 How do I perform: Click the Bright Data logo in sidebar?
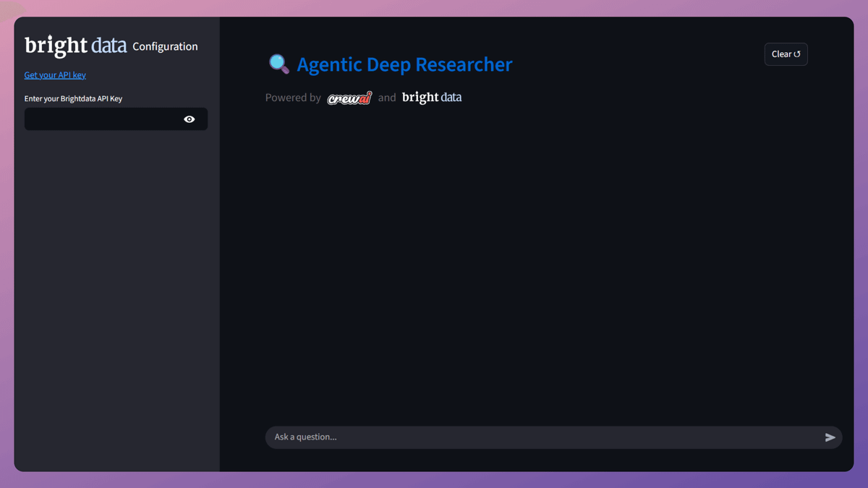pos(76,46)
